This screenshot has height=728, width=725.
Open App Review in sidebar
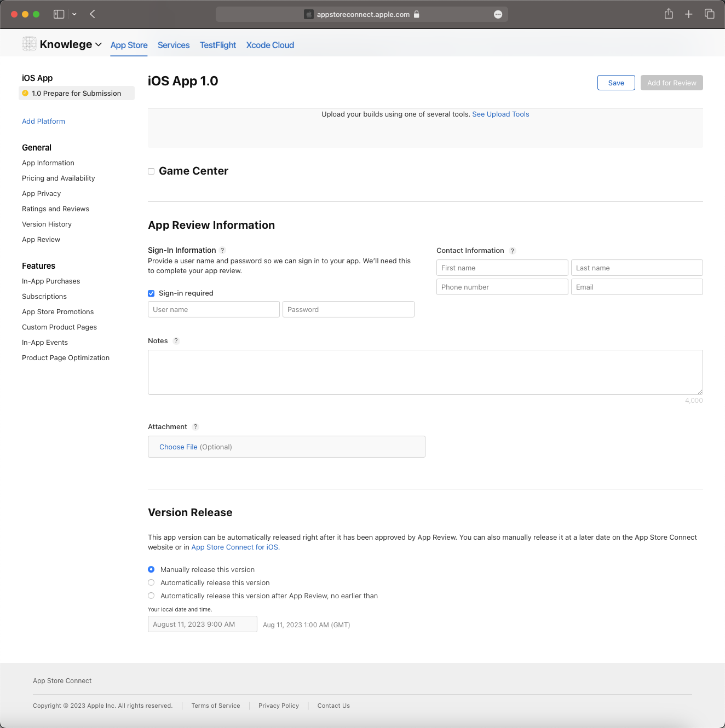(x=41, y=239)
